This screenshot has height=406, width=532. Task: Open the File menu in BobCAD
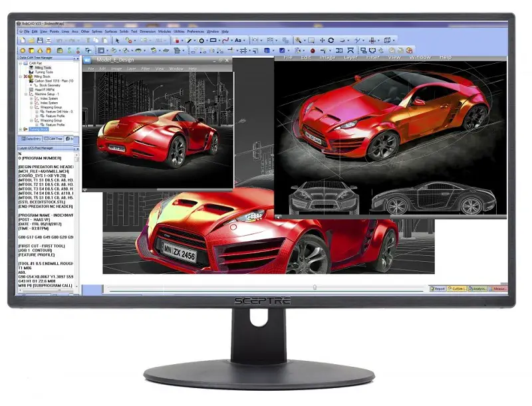click(27, 31)
